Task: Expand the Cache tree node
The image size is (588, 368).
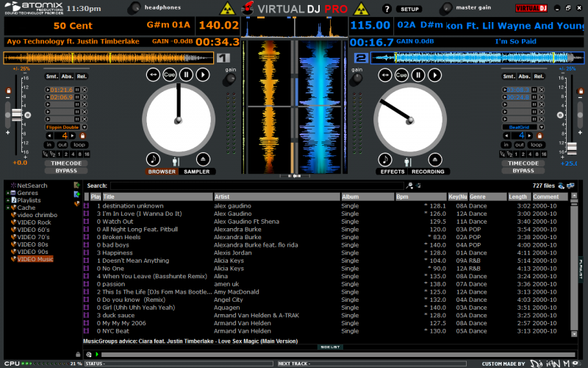Action: click(x=7, y=208)
